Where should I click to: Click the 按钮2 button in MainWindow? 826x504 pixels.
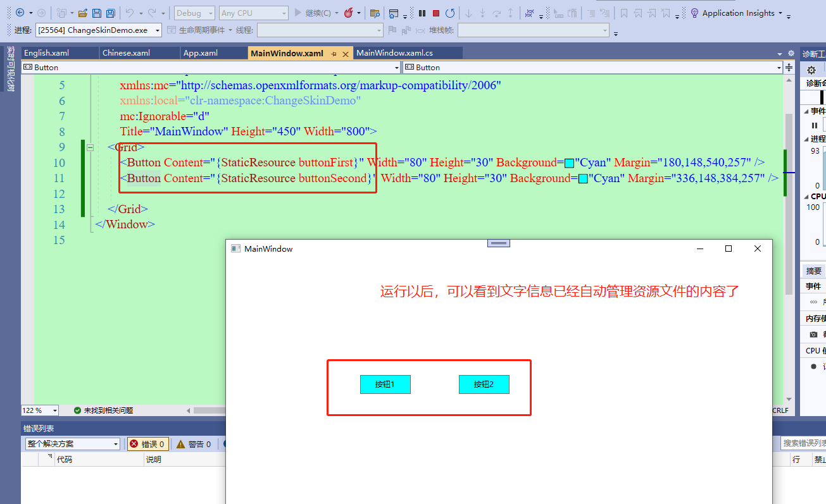pyautogui.click(x=484, y=384)
